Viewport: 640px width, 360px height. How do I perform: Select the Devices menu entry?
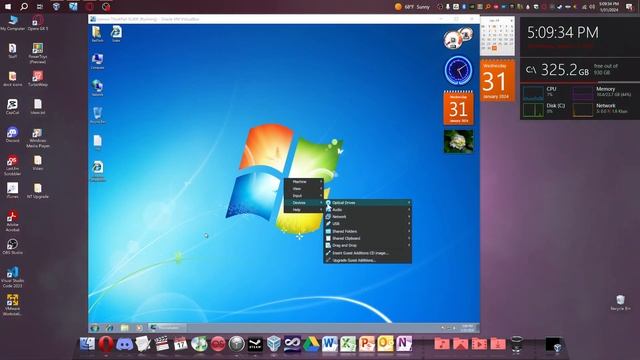303,203
